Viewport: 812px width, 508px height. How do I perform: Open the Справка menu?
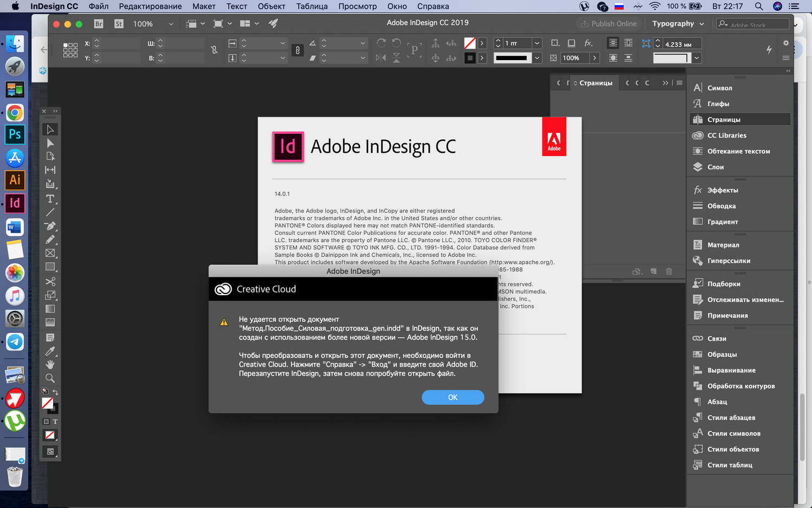pyautogui.click(x=433, y=6)
